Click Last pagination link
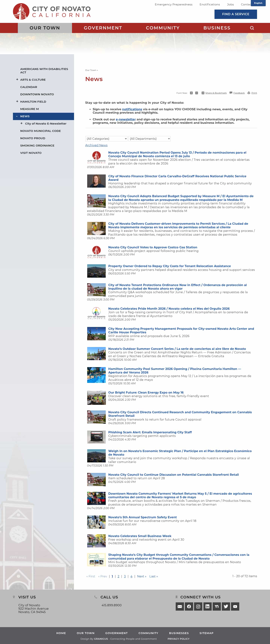Viewport: 270px width, 644px height. pyautogui.click(x=153, y=576)
